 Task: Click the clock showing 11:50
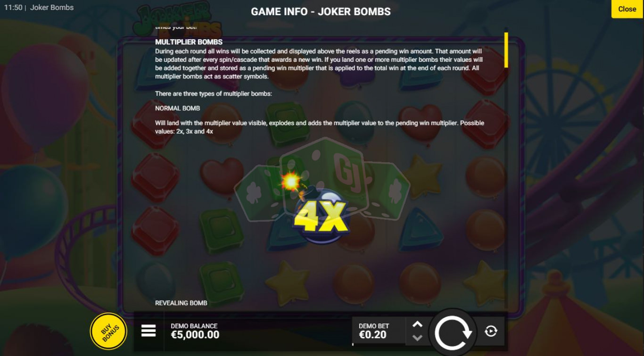(13, 8)
